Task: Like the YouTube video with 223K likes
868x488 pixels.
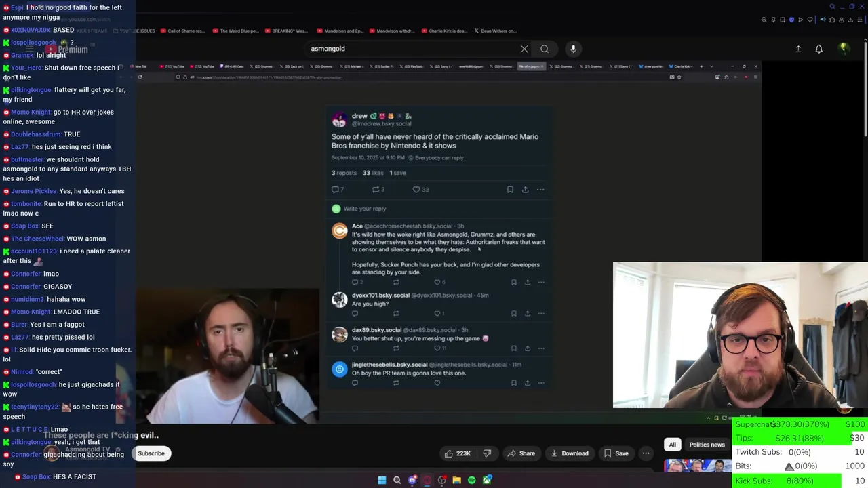Action: 456,453
